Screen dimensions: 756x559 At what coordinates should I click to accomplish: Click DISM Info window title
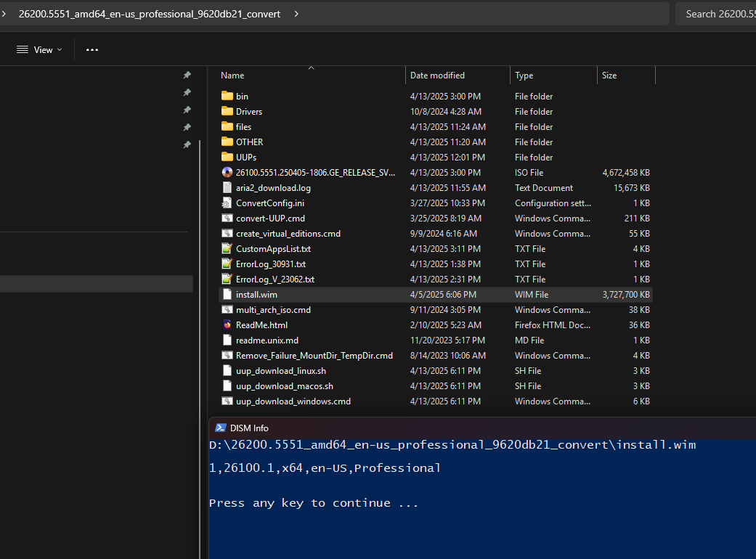tap(249, 428)
